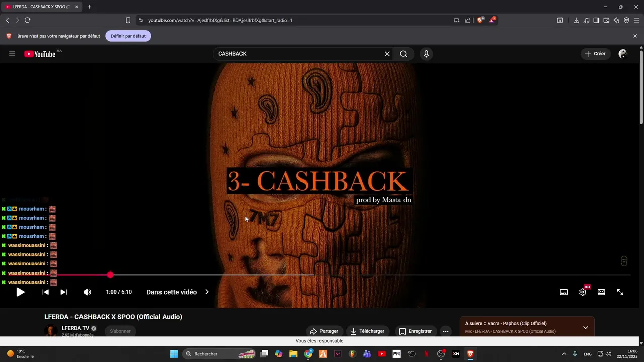The height and width of the screenshot is (362, 644).
Task: Open the weather widget 19°C Ensoleillé
Action: pos(20,354)
